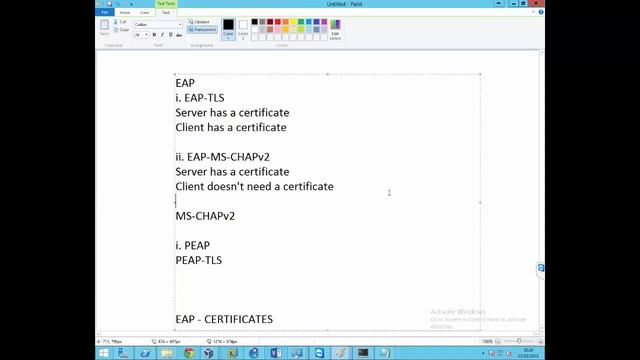Screen dimensions: 640x360
Task: Click the Copy icon in Clipboard
Action: pos(116,30)
